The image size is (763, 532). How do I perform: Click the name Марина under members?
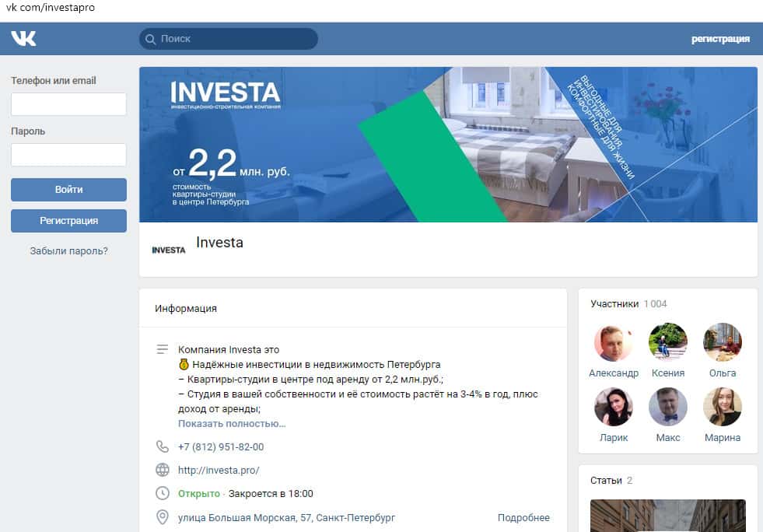tap(723, 438)
